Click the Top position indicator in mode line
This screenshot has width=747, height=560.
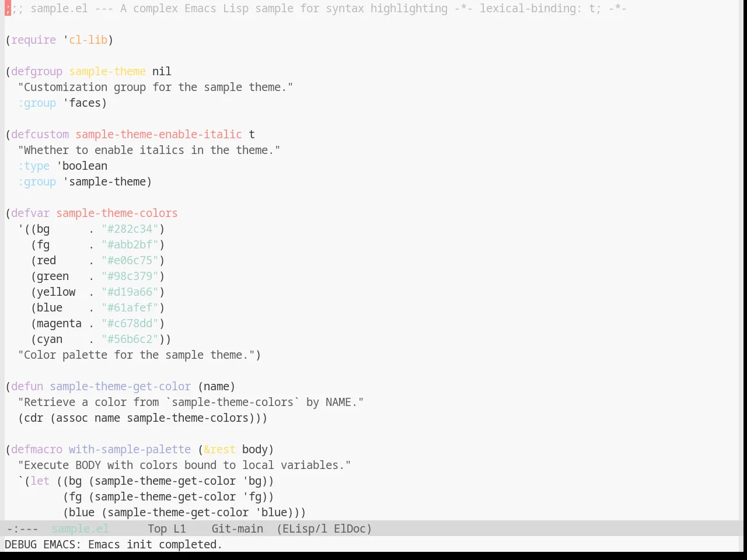click(x=158, y=528)
